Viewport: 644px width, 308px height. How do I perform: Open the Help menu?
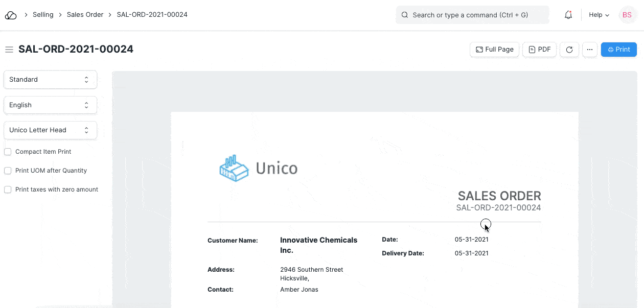[599, 15]
